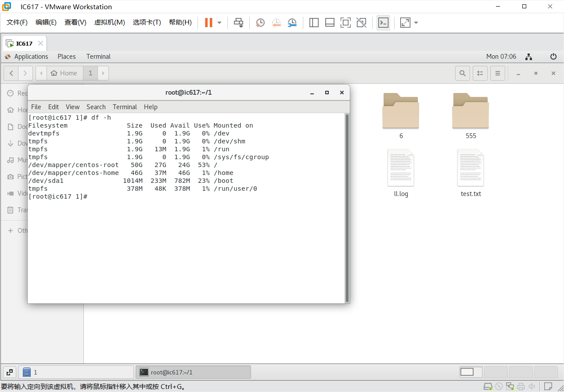
Task: Open the 文件(F) menu
Action: point(17,22)
